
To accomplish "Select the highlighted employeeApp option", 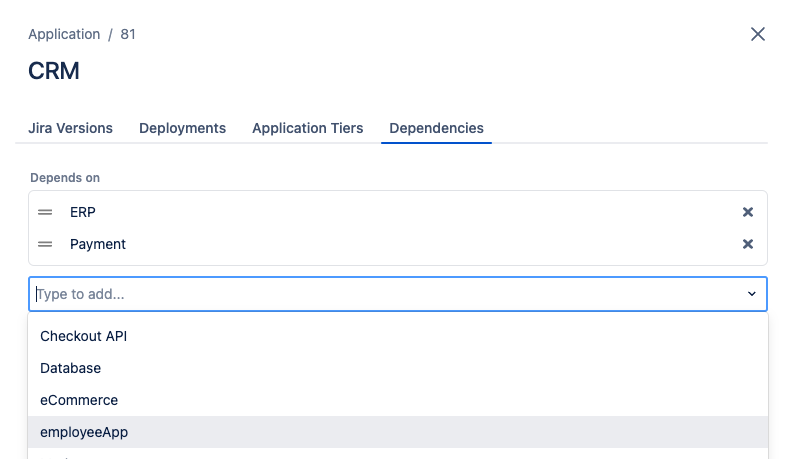I will (84, 432).
